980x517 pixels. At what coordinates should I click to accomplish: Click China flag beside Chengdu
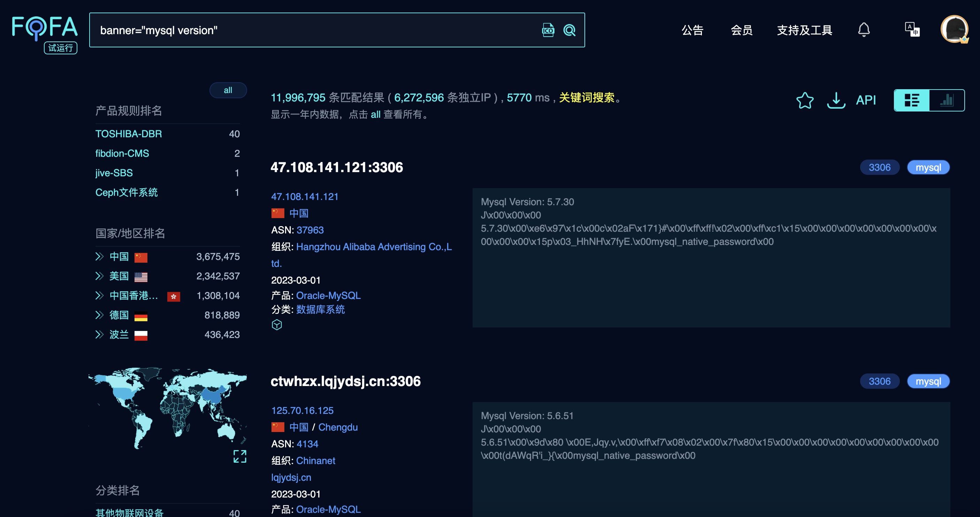(278, 427)
